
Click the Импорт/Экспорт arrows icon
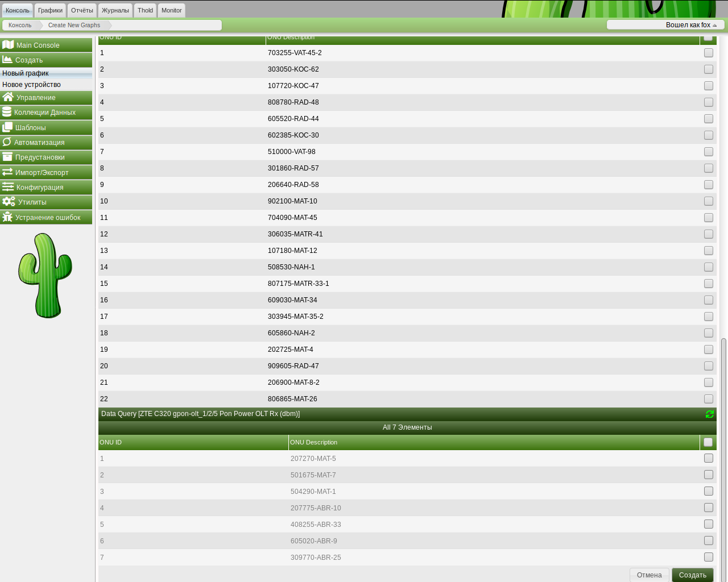7,172
